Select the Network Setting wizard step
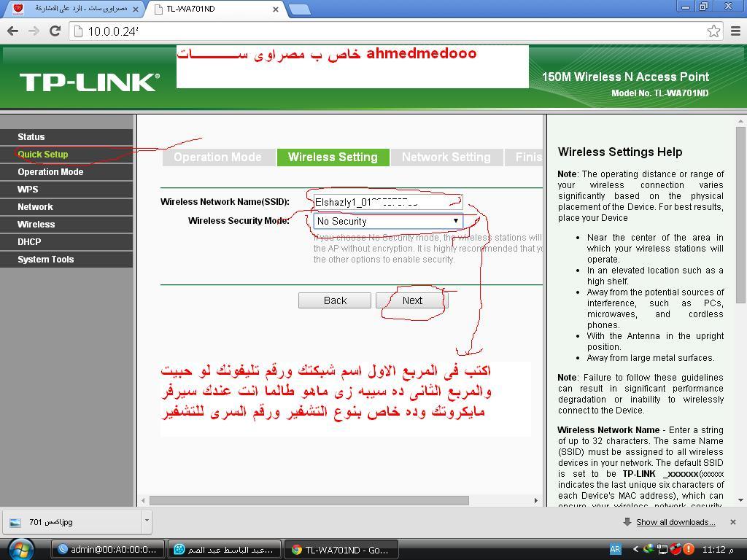Viewport: 747px width, 560px height. coord(446,157)
